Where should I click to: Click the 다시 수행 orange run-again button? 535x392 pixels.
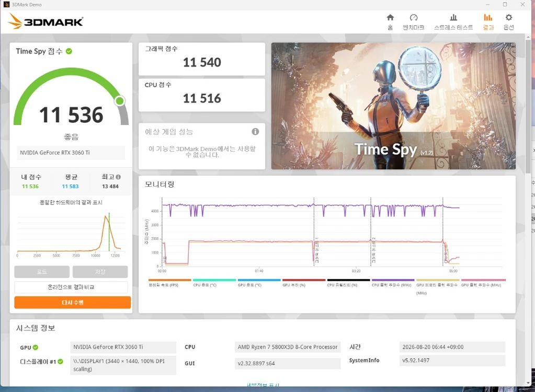[x=72, y=302]
